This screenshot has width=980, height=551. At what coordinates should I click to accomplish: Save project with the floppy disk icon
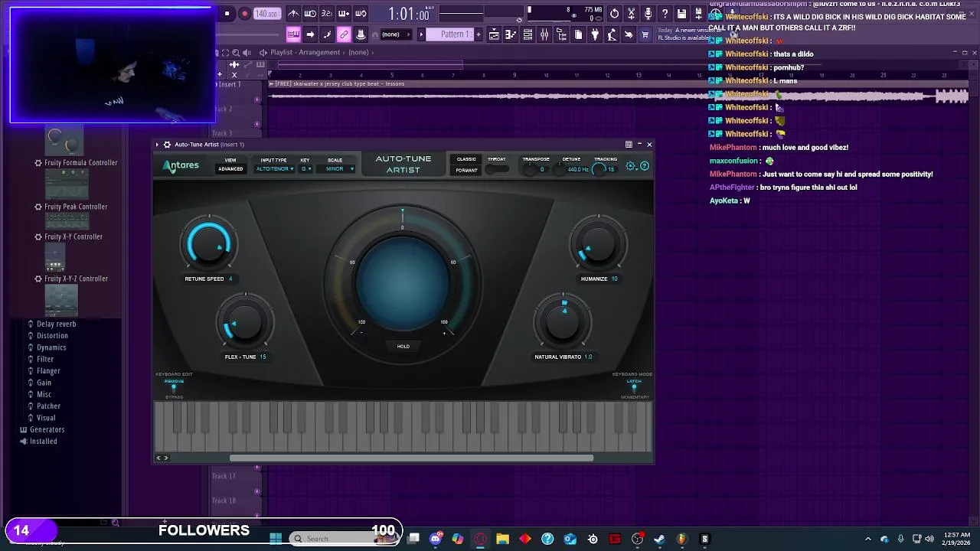click(681, 14)
